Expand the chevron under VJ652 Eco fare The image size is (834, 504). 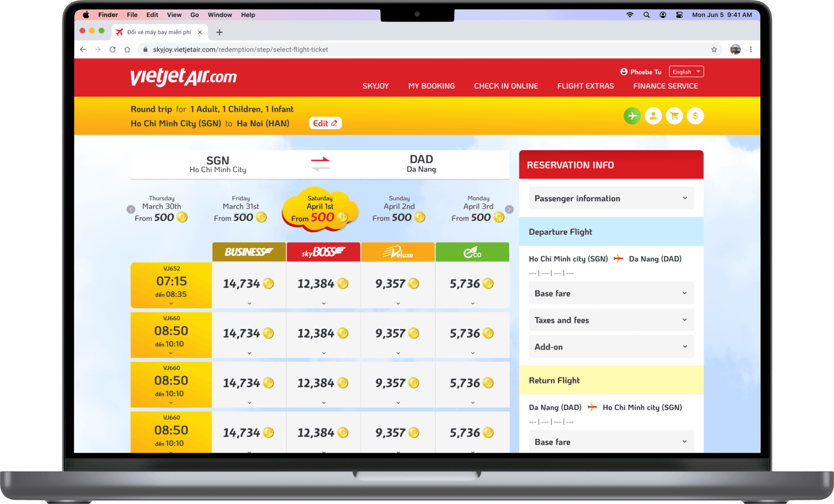pos(472,303)
